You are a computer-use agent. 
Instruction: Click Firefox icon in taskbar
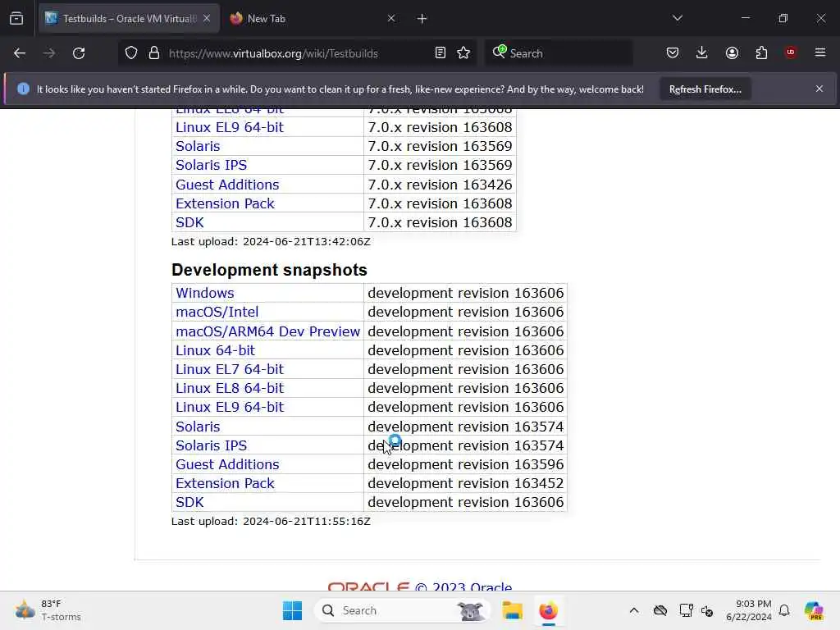click(548, 610)
